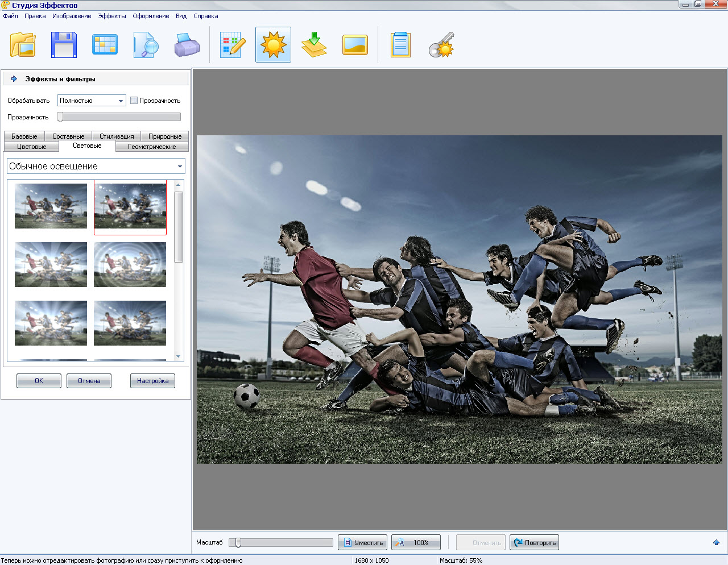Viewport: 728px width, 565px height.
Task: Switch to the Составные tab
Action: 68,136
